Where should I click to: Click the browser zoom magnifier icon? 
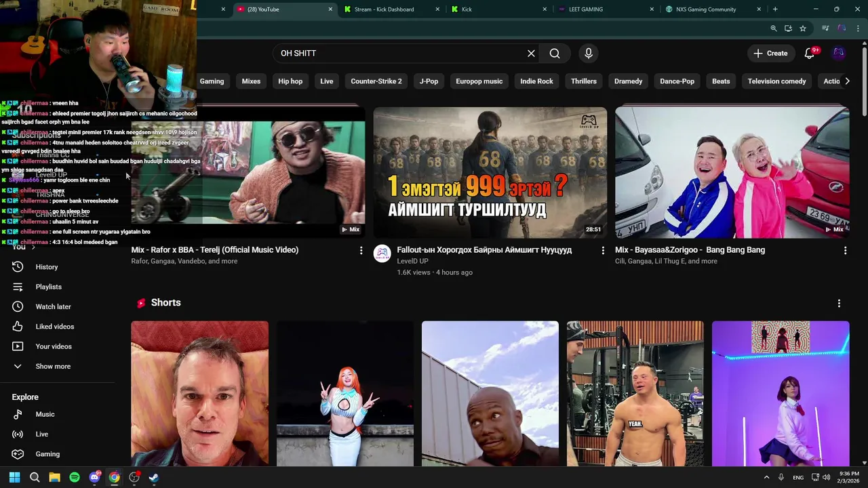(x=774, y=28)
